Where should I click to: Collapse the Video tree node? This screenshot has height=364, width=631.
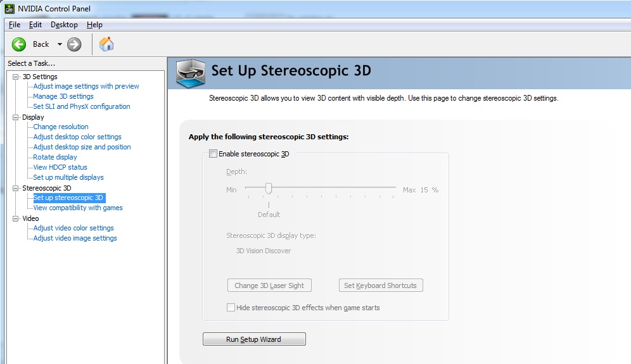point(16,218)
